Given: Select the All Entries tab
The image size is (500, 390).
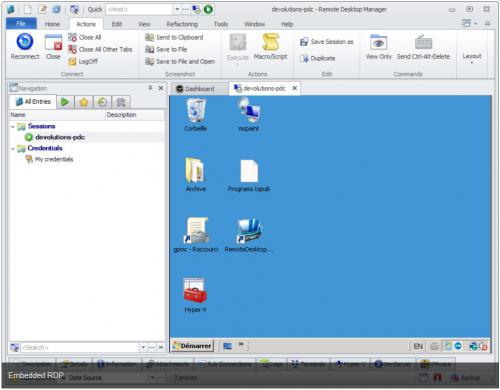Looking at the screenshot, I should [33, 102].
